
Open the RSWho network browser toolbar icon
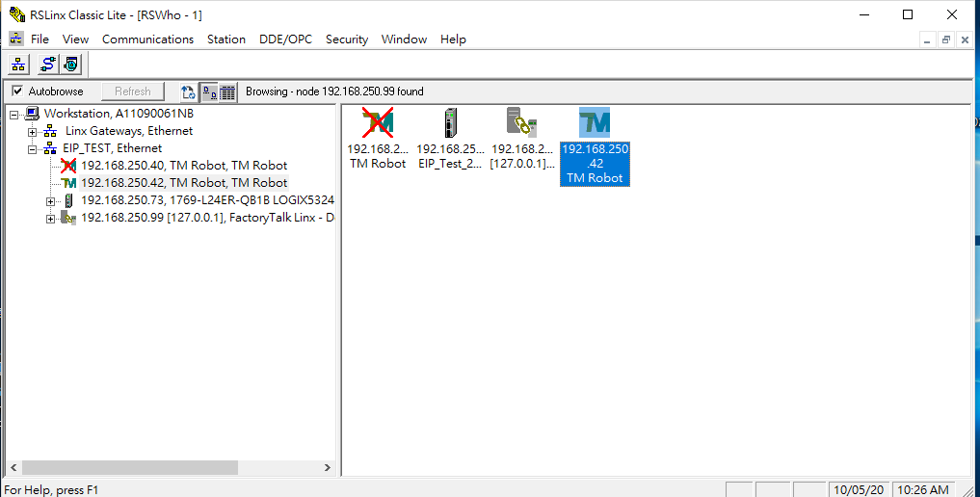18,65
